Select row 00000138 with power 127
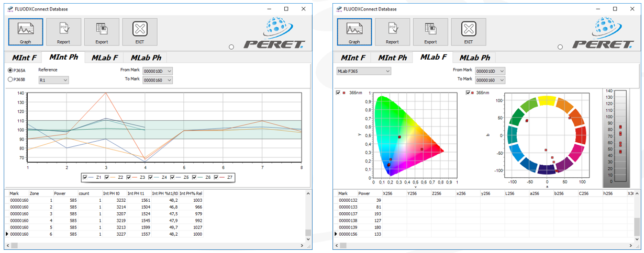 point(483,221)
